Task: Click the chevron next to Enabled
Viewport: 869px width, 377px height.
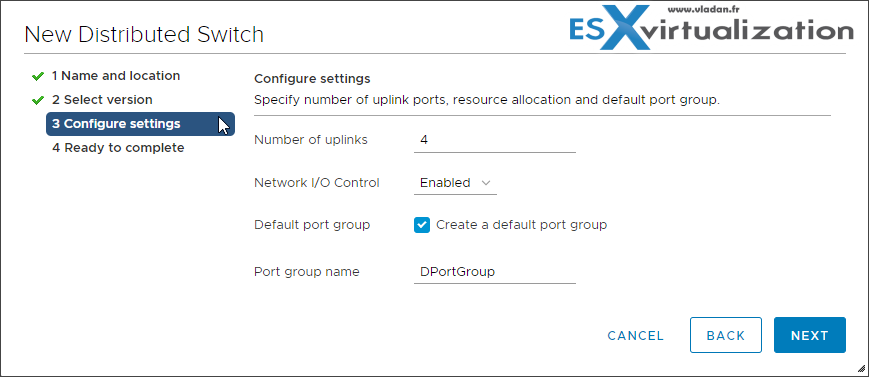Action: pos(486,183)
